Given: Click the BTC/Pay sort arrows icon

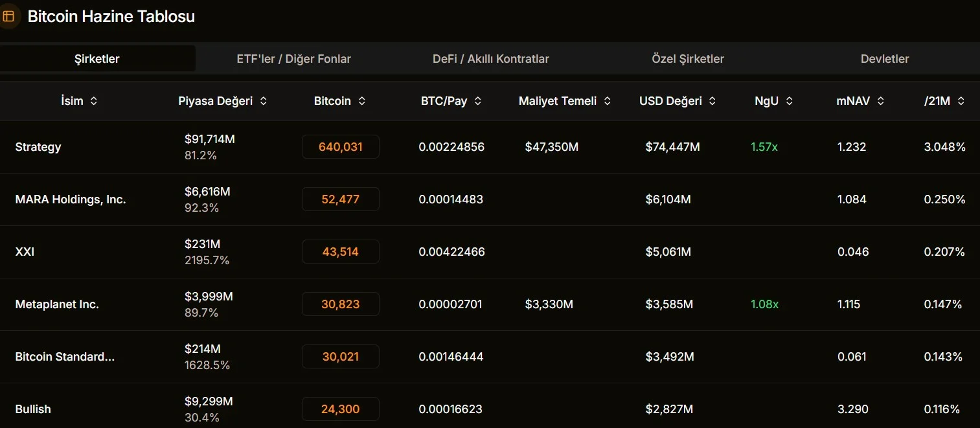Looking at the screenshot, I should [477, 101].
